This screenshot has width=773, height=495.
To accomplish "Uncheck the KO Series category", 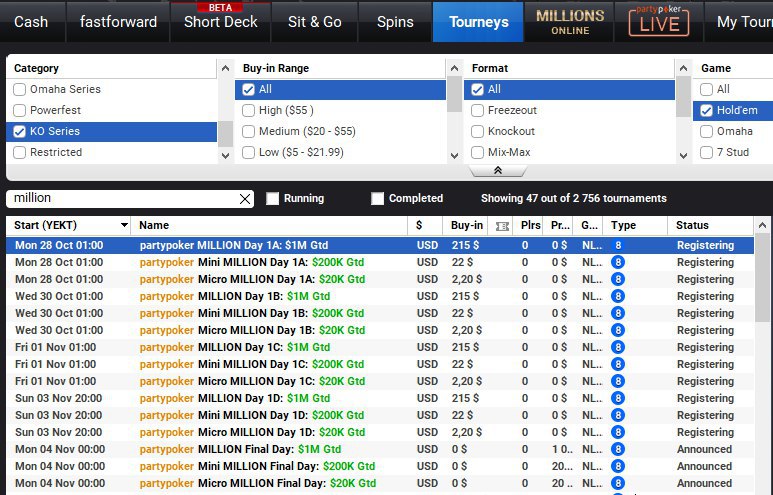I will [x=20, y=132].
